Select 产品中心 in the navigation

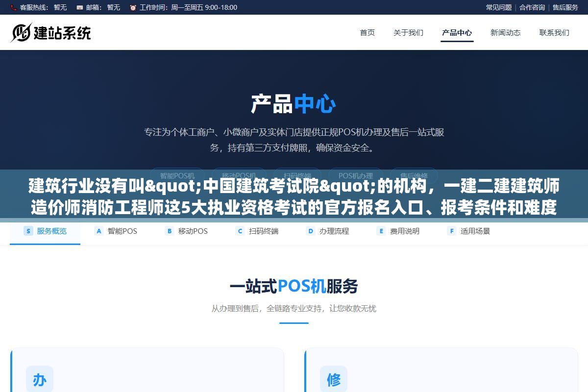click(457, 32)
